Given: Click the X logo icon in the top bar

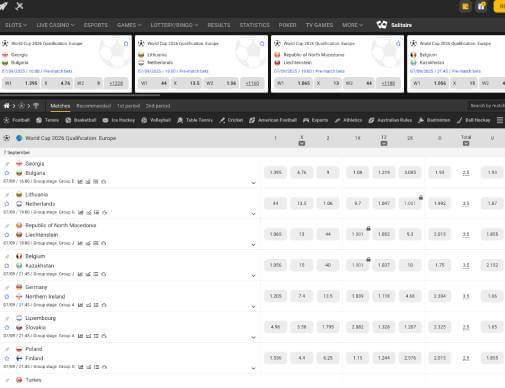Looking at the screenshot, I should [19, 6].
